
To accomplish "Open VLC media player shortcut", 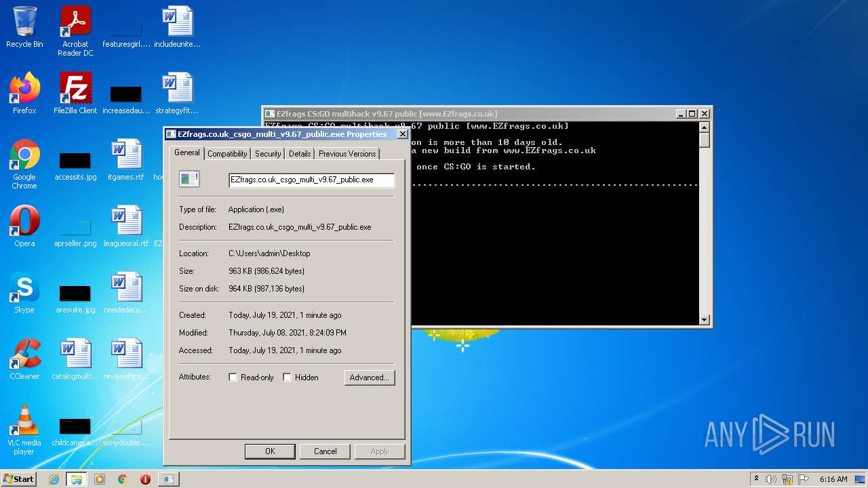I will (24, 430).
